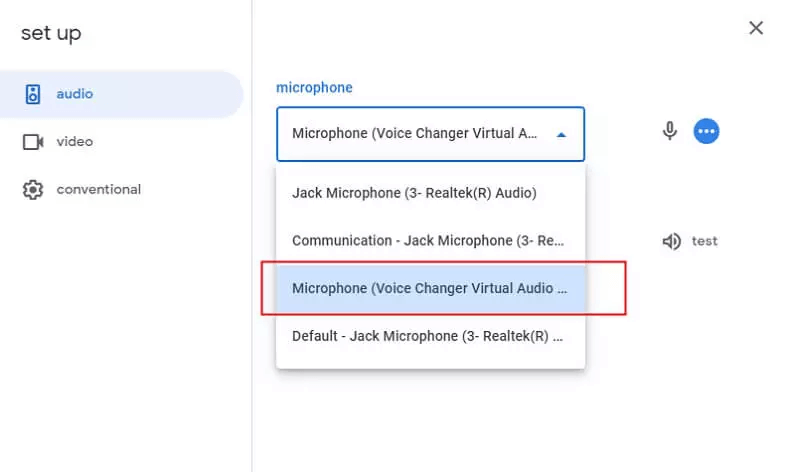Click the gear icon beside conventional
The width and height of the screenshot is (790, 472).
coord(33,190)
